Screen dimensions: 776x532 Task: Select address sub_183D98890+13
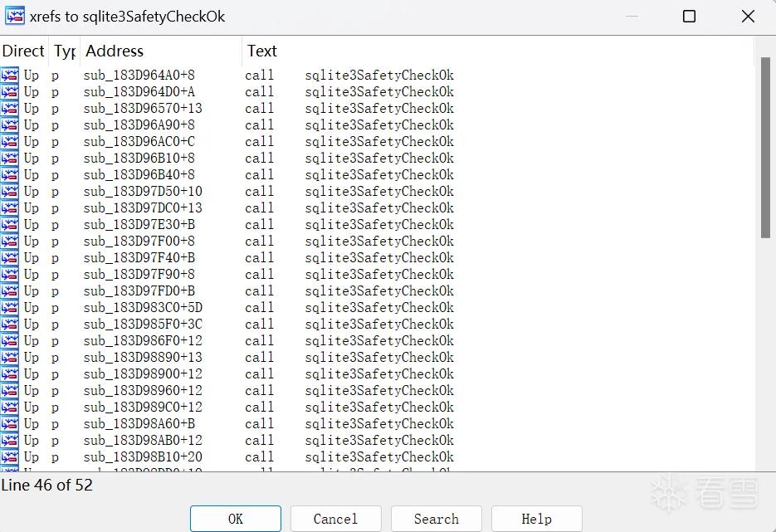pos(143,358)
